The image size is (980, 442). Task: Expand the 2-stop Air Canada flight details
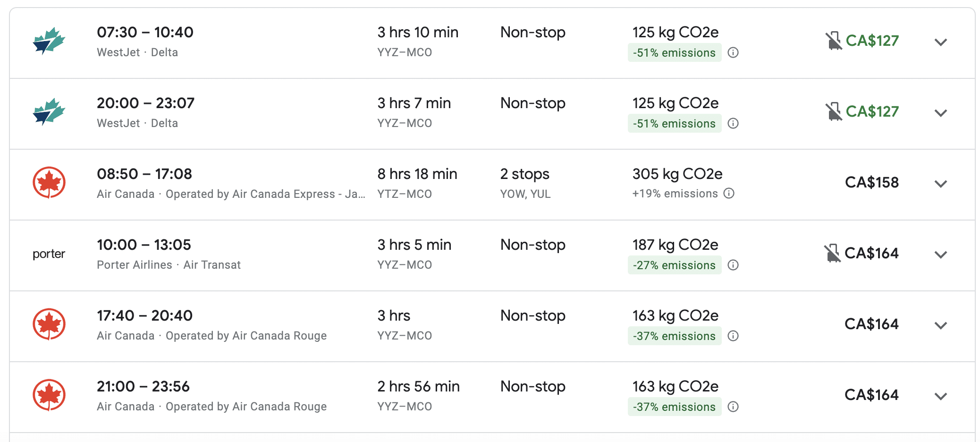(x=940, y=184)
